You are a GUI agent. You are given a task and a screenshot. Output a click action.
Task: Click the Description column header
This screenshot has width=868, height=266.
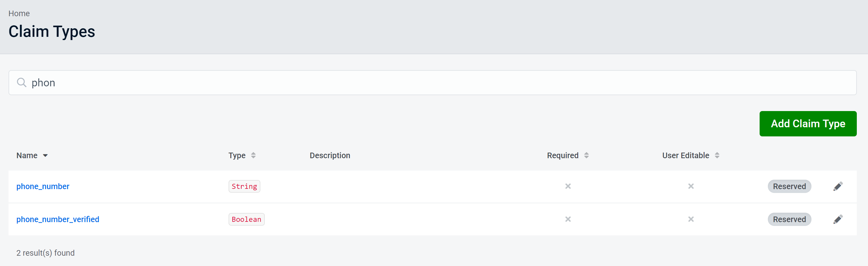click(330, 156)
